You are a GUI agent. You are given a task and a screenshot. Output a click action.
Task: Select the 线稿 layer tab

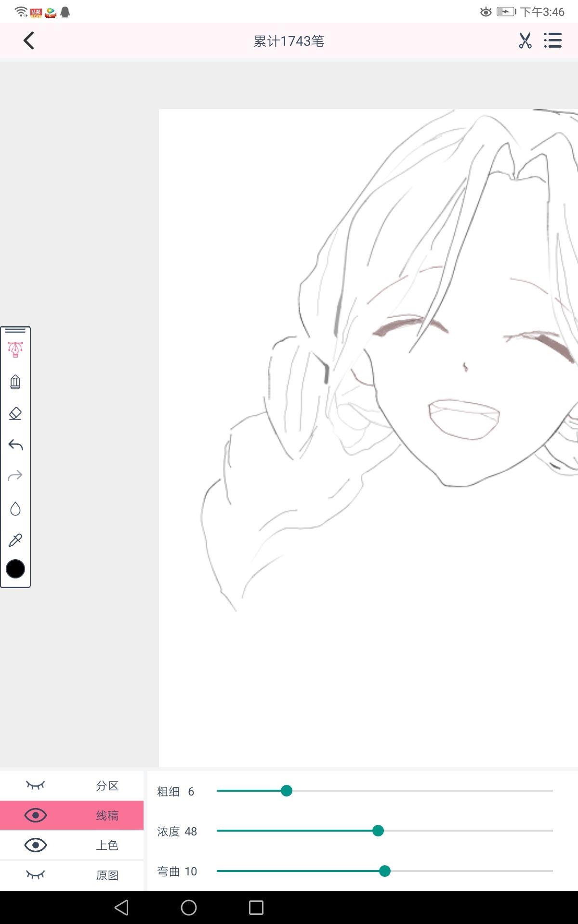(72, 815)
